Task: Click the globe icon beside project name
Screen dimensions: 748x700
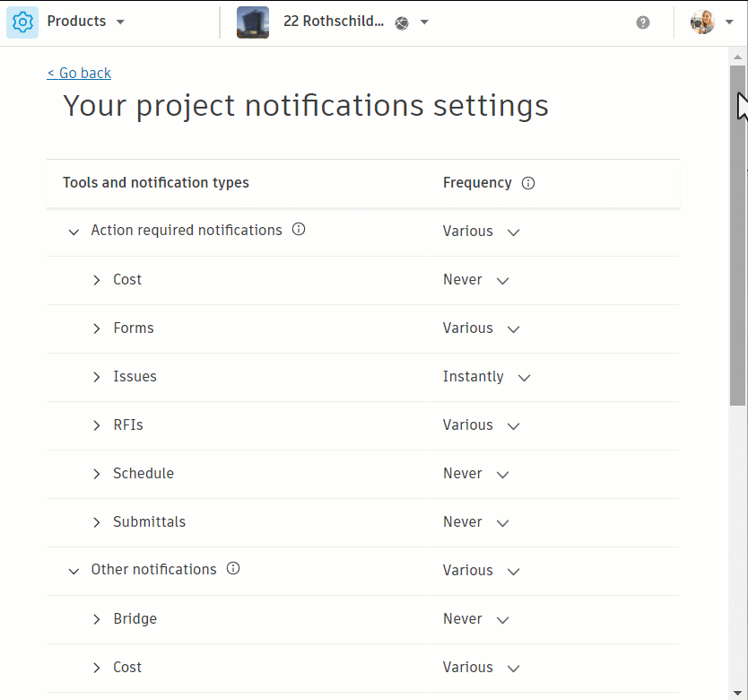Action: [402, 23]
